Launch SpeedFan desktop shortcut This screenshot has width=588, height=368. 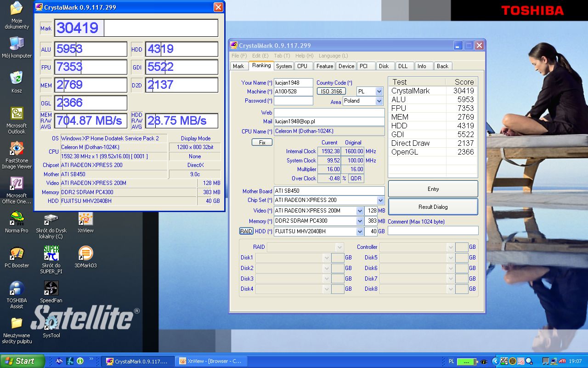tap(51, 292)
